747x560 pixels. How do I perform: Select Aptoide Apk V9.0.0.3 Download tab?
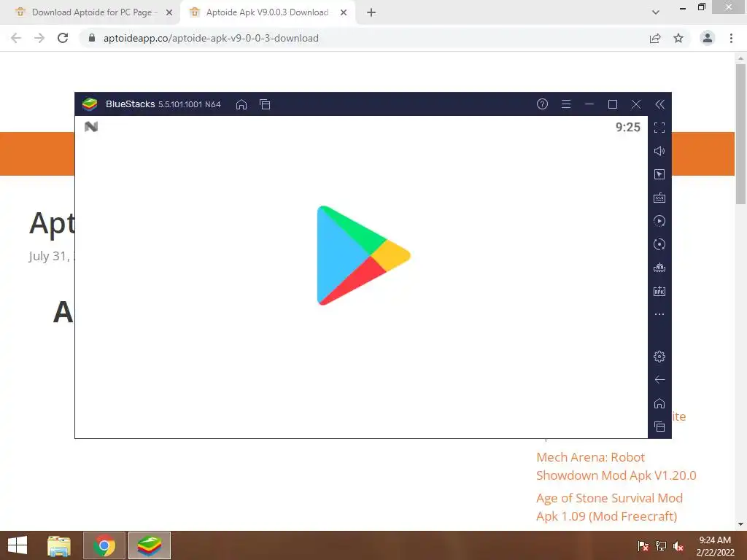(x=267, y=12)
